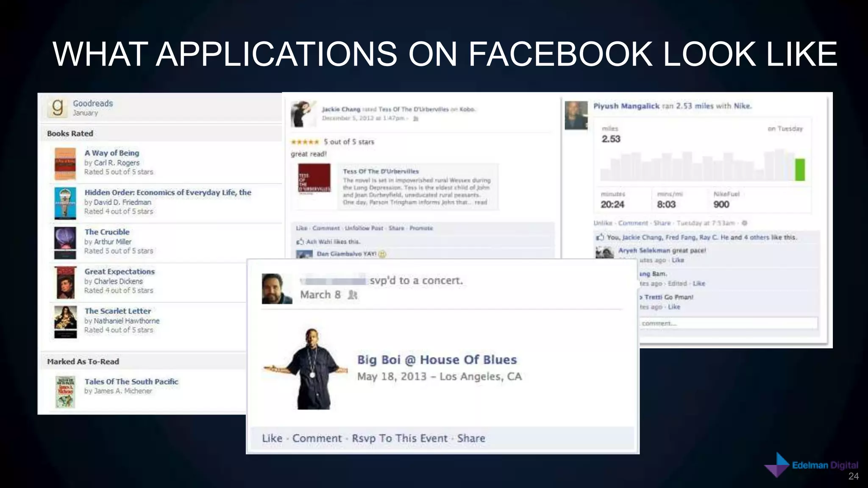Open 'A Way of Being' book title link

click(111, 153)
